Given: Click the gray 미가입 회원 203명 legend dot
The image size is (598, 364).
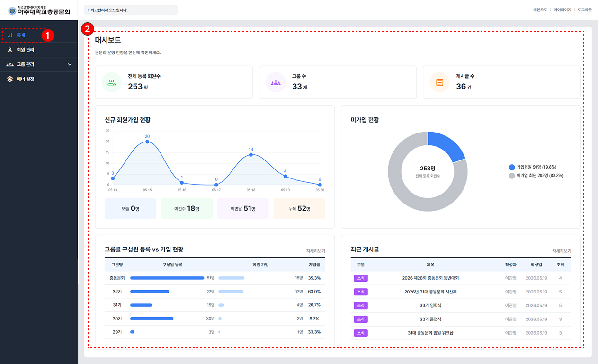Looking at the screenshot, I should 512,176.
